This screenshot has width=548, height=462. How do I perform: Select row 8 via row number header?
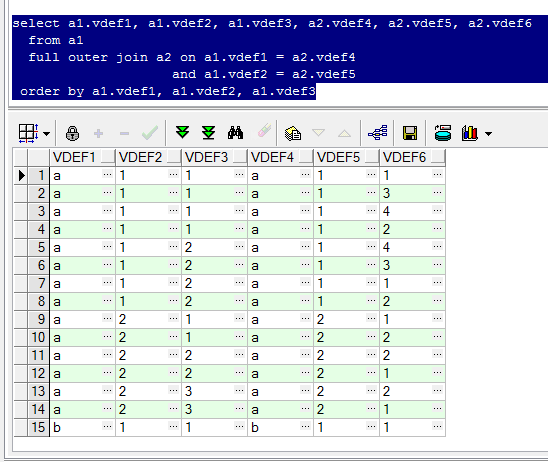tap(38, 301)
